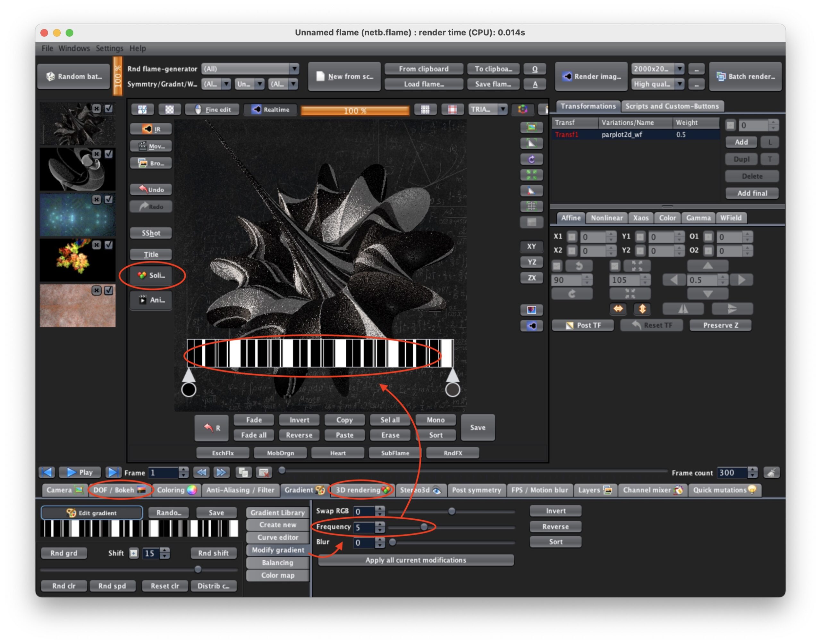Click Apply all current modifications

(x=416, y=560)
